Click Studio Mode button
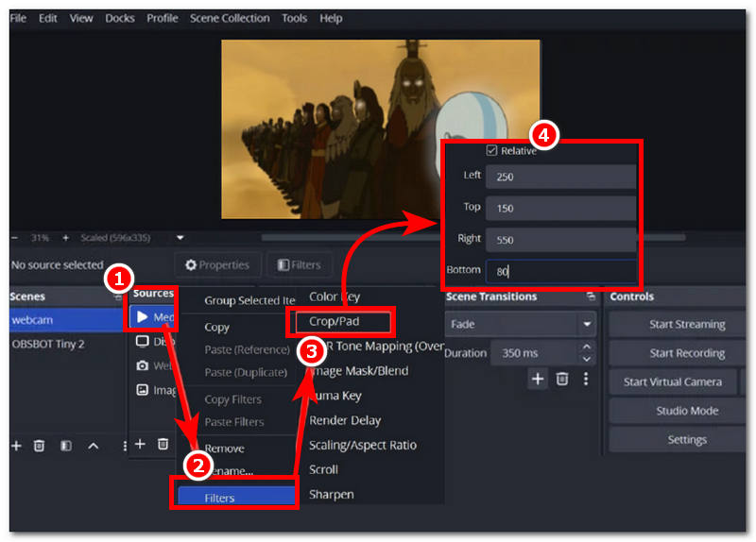Screen dimensions: 756x542 point(678,411)
